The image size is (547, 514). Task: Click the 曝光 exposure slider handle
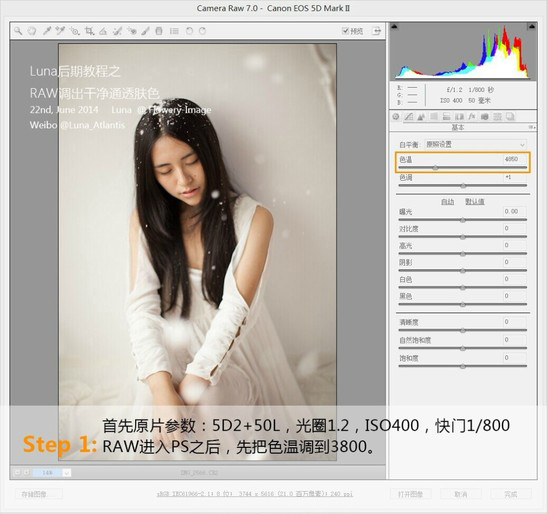(463, 220)
